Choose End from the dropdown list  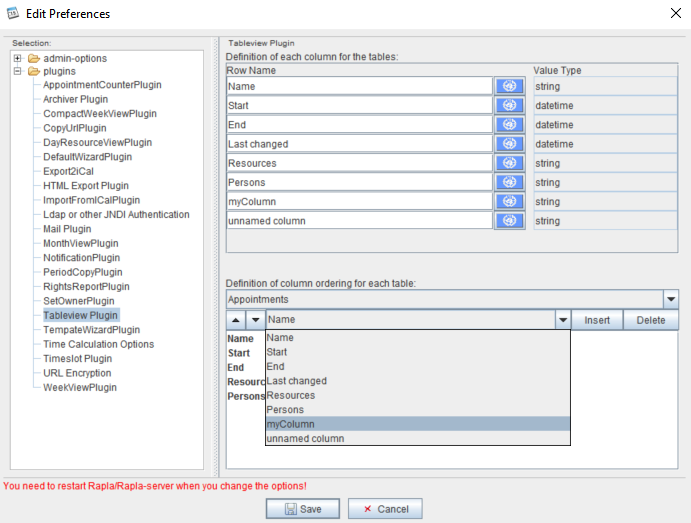pyautogui.click(x=418, y=367)
